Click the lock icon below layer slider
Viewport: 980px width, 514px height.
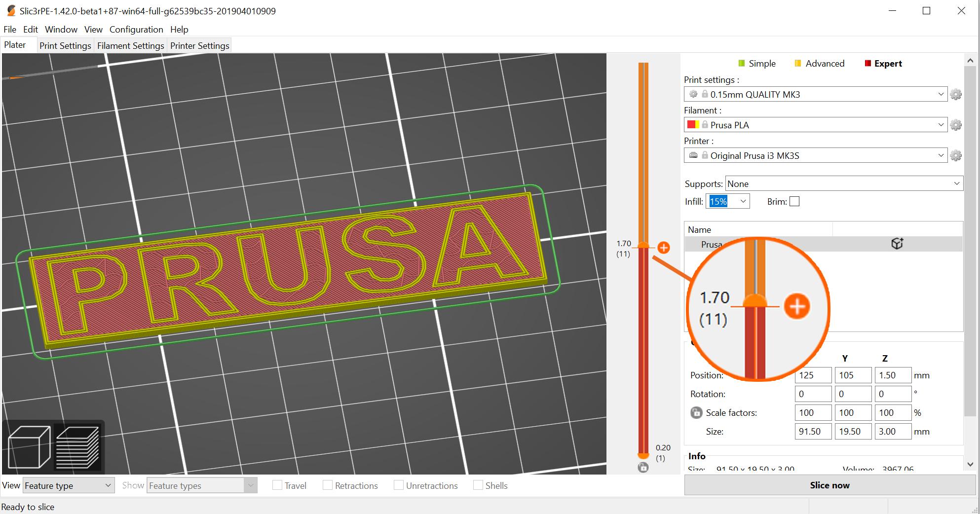[643, 467]
